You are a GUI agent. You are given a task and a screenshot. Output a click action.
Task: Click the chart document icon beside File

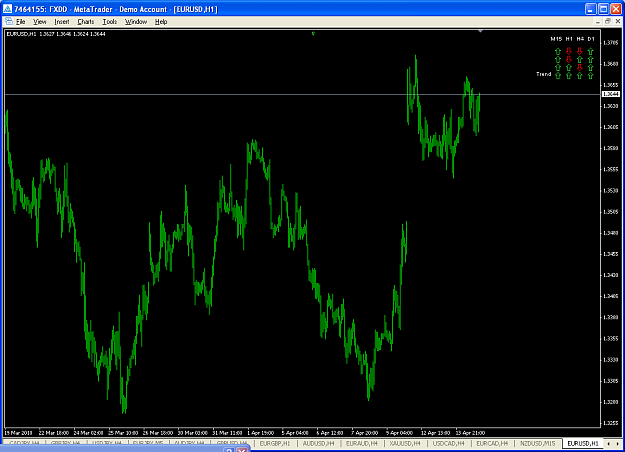(9, 22)
